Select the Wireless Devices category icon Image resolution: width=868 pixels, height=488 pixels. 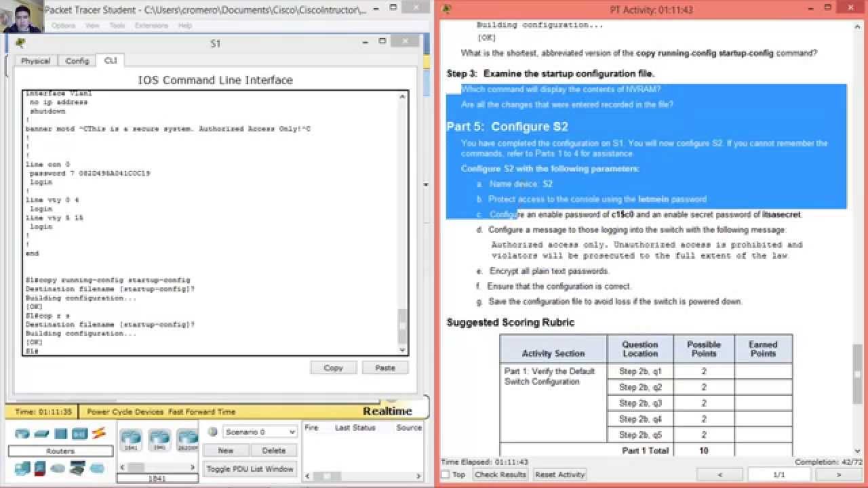click(80, 434)
